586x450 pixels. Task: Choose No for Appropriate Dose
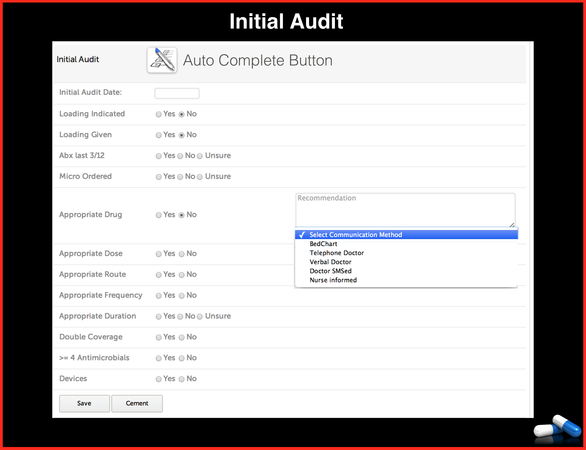182,254
